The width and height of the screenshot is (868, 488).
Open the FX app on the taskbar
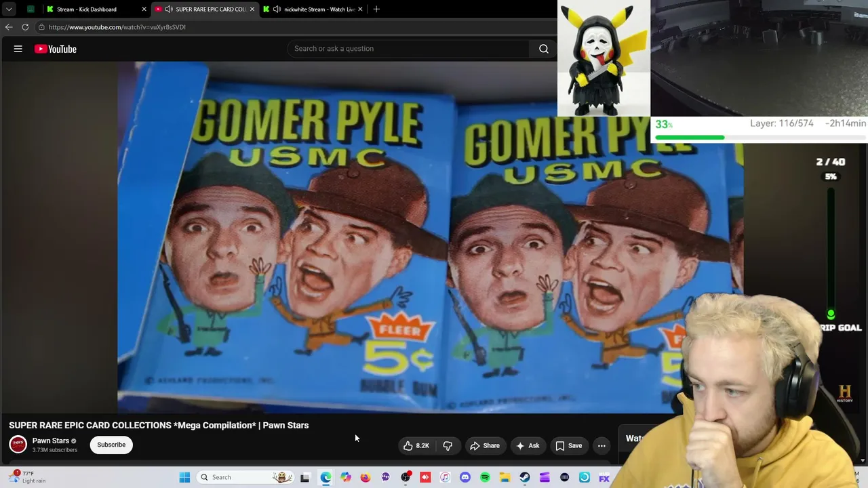point(604,477)
